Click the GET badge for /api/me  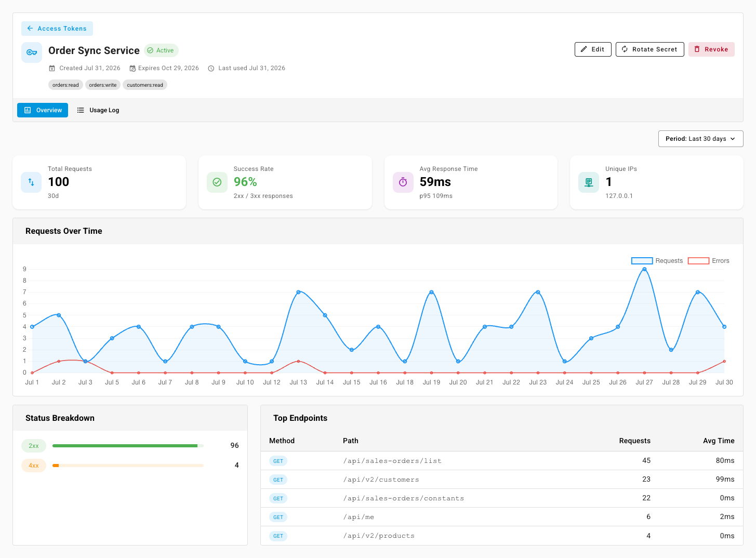278,517
